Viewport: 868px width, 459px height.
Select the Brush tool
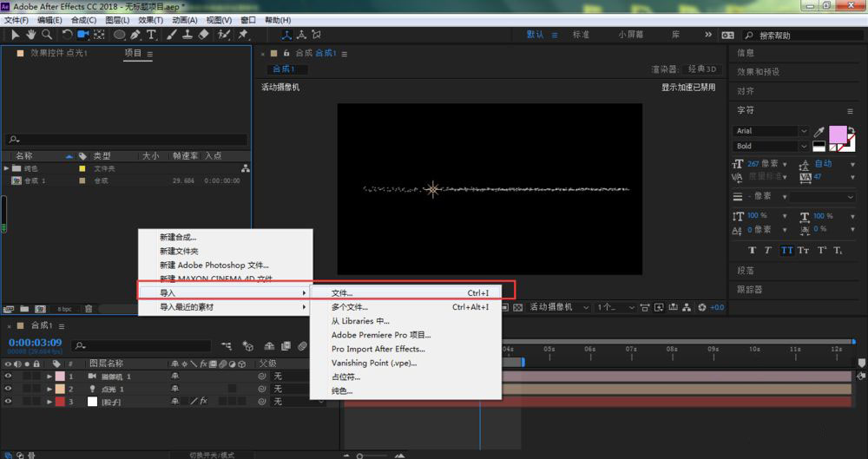tap(172, 35)
